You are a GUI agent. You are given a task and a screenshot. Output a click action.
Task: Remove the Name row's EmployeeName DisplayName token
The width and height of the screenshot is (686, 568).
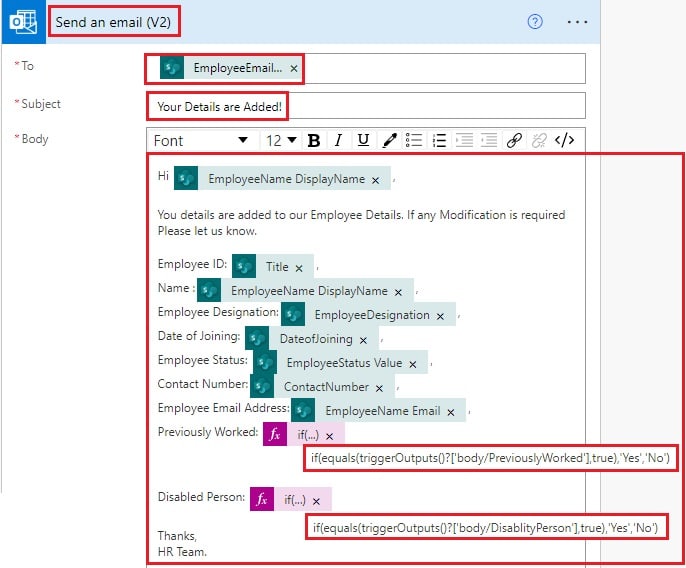click(398, 292)
